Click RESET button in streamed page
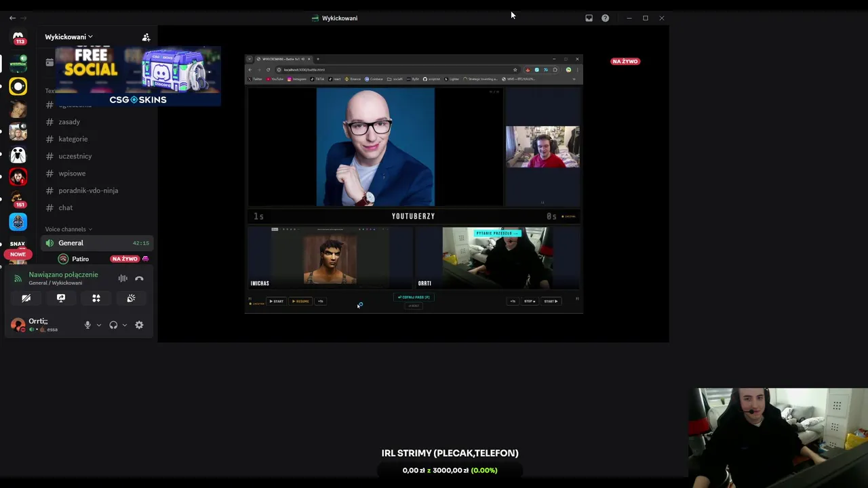 click(414, 306)
